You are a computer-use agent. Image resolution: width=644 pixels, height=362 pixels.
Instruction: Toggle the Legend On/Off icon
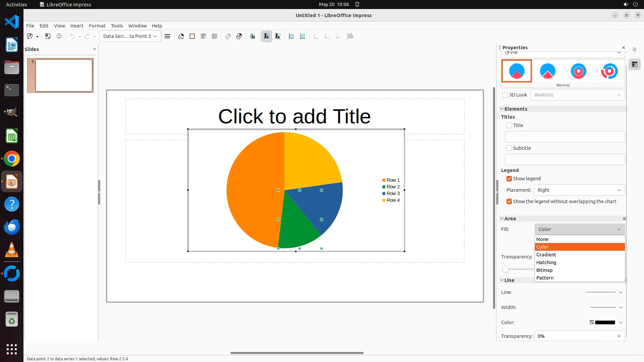pyautogui.click(x=267, y=36)
